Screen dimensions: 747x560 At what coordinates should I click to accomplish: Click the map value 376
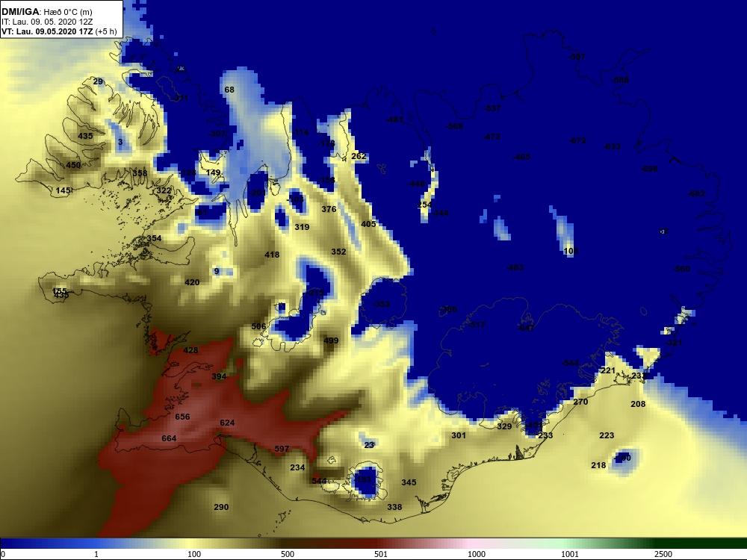pyautogui.click(x=329, y=209)
